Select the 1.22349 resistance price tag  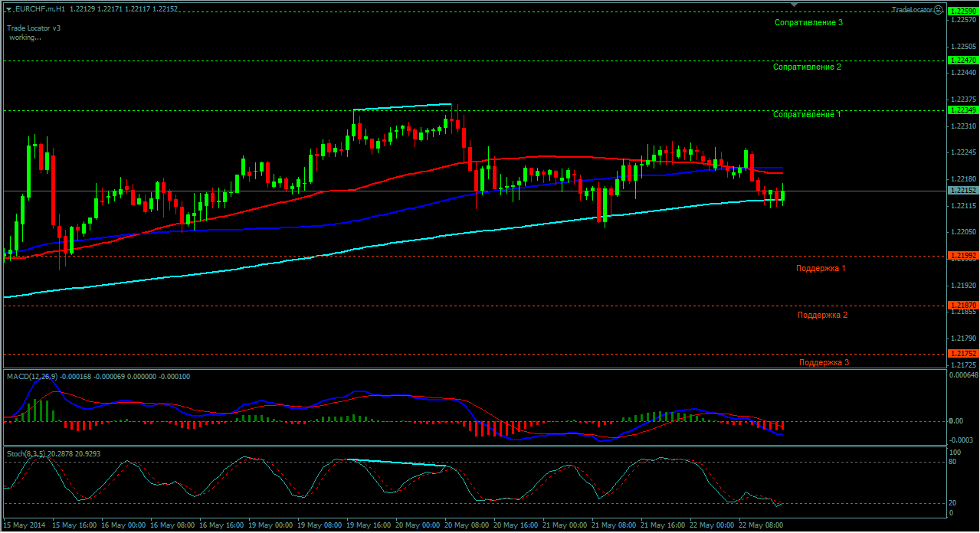[x=962, y=110]
